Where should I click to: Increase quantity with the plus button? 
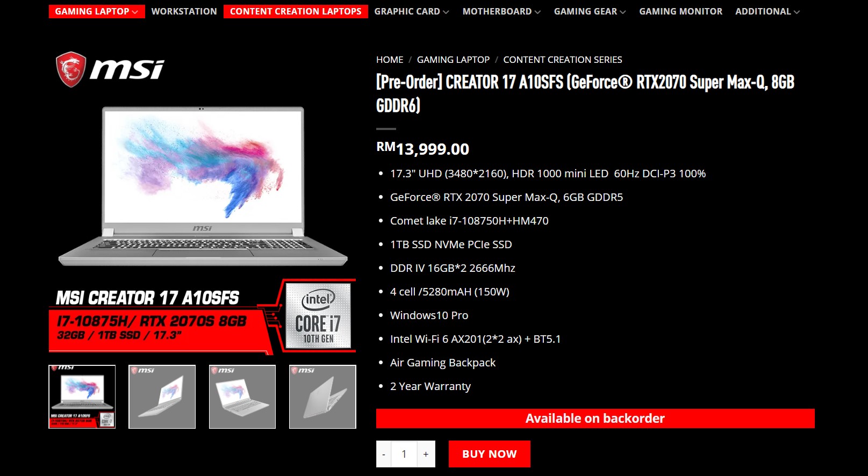[426, 454]
